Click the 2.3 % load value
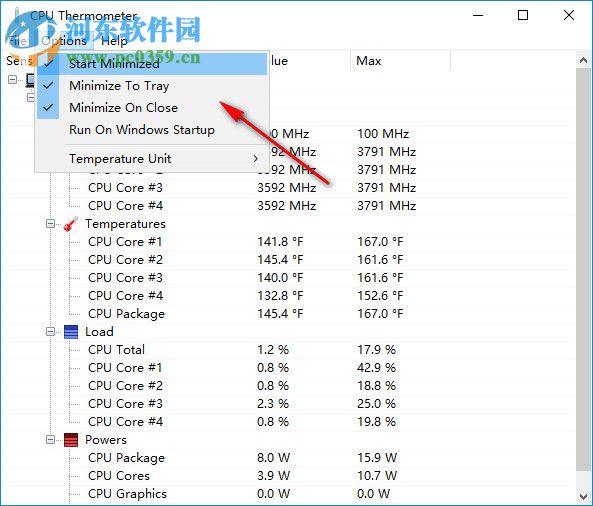The image size is (593, 506). (x=273, y=404)
